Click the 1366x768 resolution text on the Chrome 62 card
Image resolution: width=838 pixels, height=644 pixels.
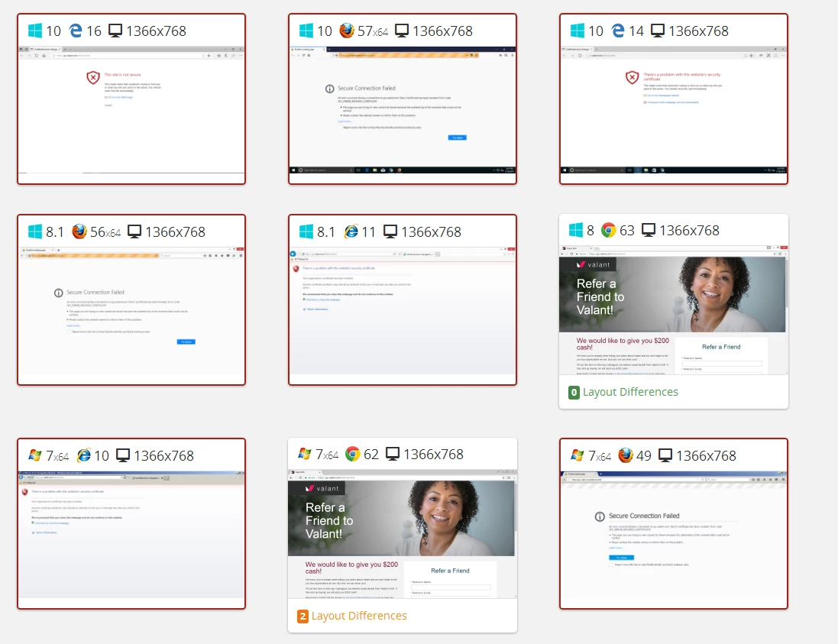click(x=433, y=455)
